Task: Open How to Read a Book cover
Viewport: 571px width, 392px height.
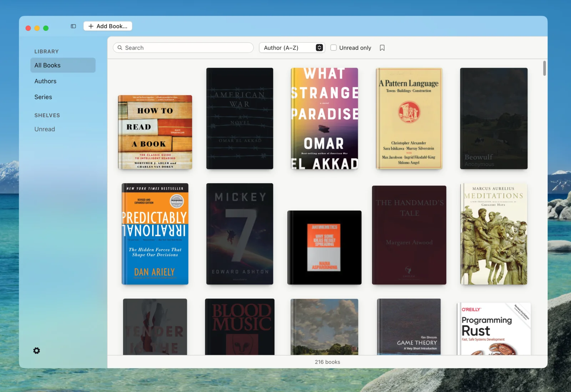Action: 155,132
